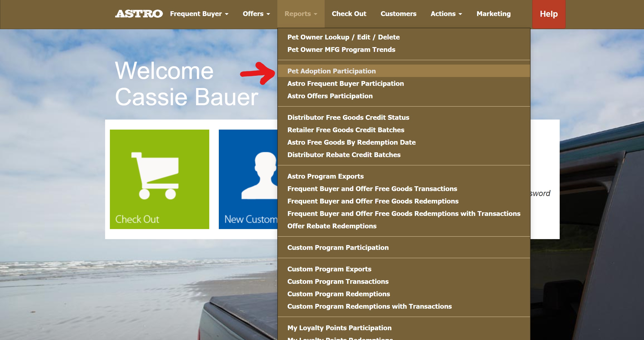Open the Marketing navigation item
644x340 pixels.
coord(493,14)
